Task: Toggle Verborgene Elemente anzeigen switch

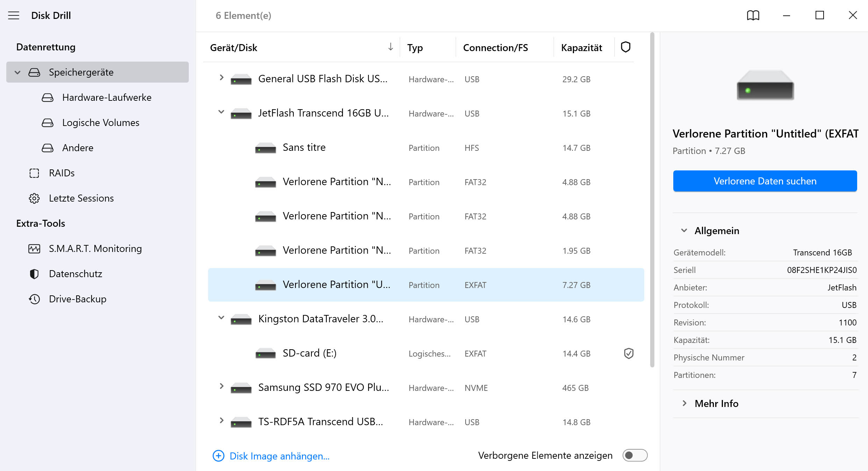Action: tap(635, 455)
